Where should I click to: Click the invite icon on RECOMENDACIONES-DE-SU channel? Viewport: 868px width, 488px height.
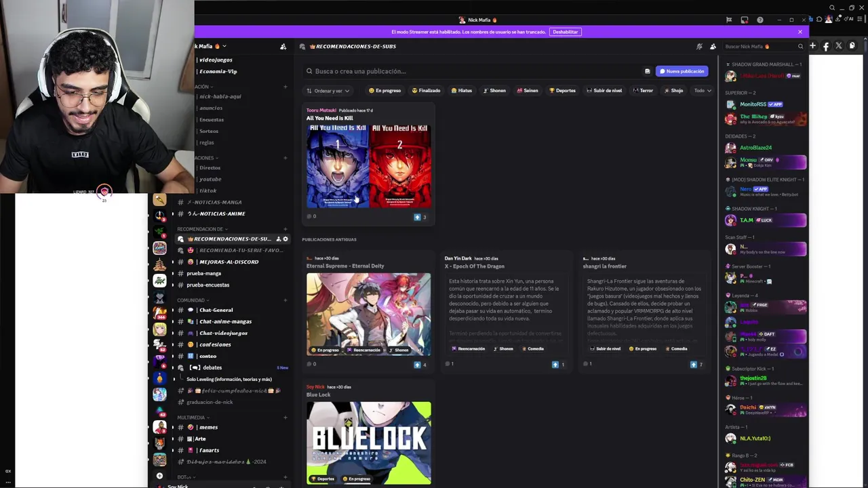278,239
